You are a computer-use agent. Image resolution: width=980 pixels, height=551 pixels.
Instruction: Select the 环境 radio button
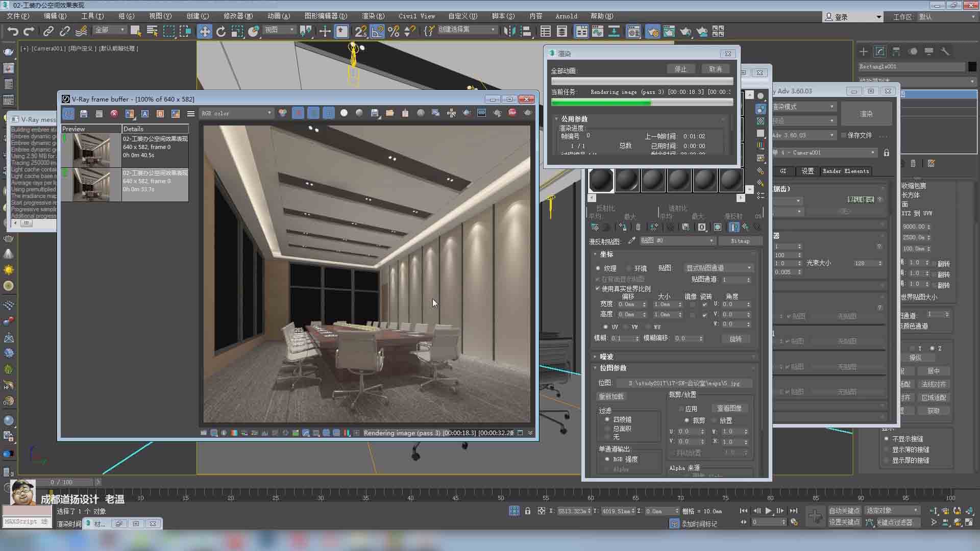[629, 268]
